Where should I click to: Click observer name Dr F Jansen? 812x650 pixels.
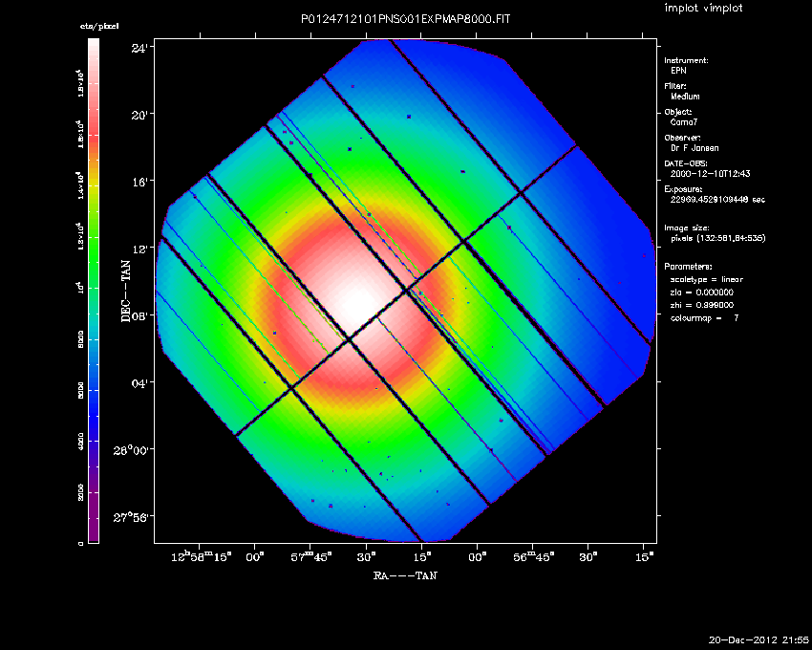click(x=696, y=148)
